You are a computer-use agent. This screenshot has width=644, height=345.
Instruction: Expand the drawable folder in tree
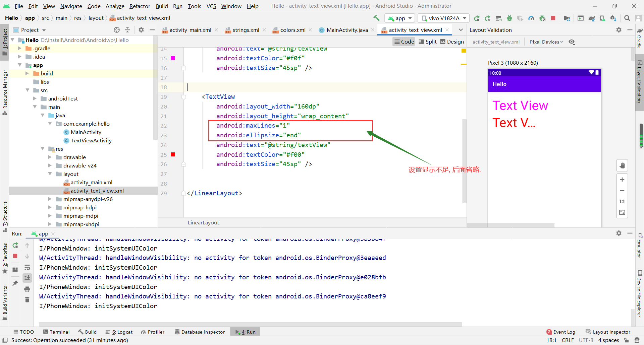(50, 157)
